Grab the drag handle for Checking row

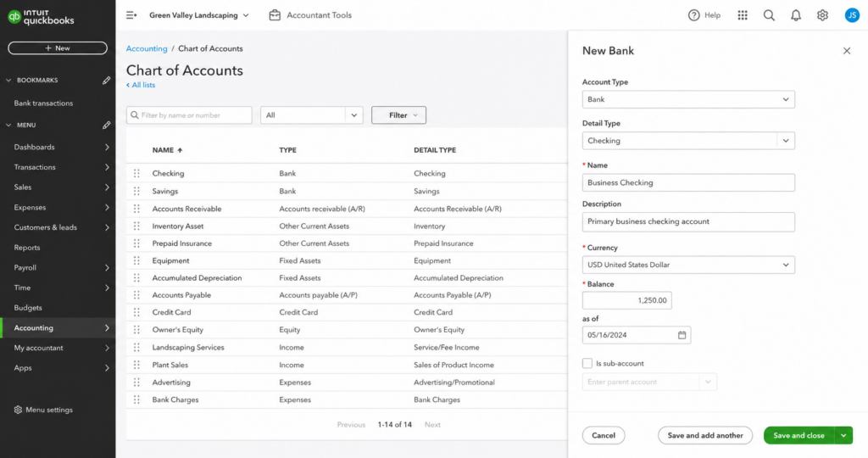pos(136,173)
